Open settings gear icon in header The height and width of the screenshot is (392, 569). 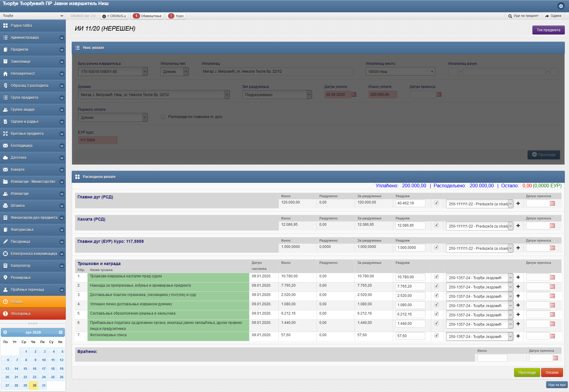[x=561, y=6]
